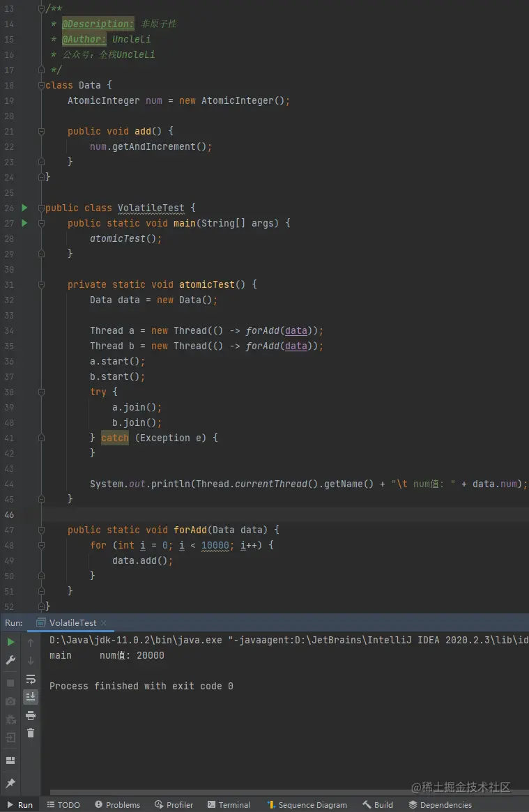
Task: Run the main method from the gutter arrow
Action: point(24,223)
